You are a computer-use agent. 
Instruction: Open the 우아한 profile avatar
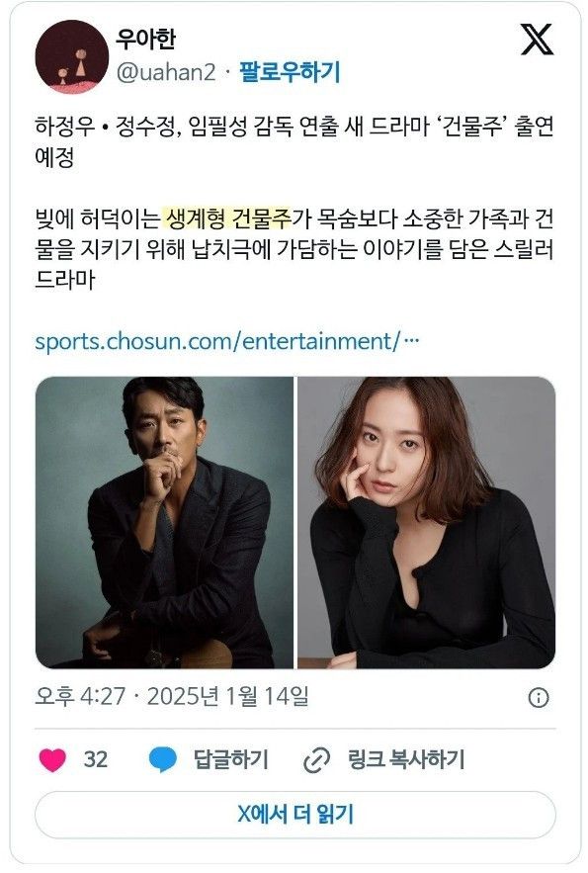click(x=72, y=56)
